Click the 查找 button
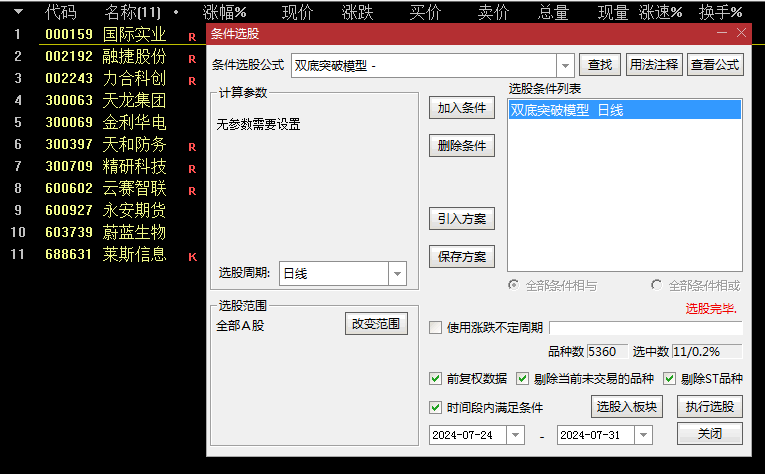Screen dimensions: 765x474 click(x=600, y=65)
